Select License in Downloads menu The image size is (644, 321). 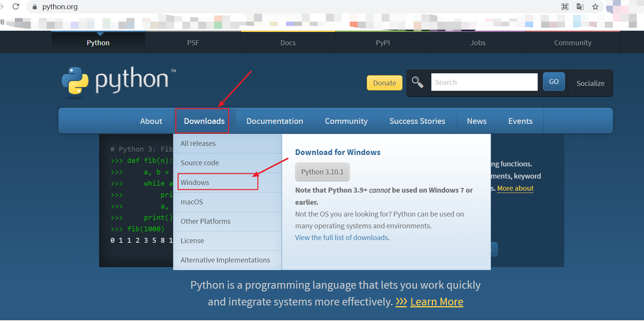(x=227, y=241)
